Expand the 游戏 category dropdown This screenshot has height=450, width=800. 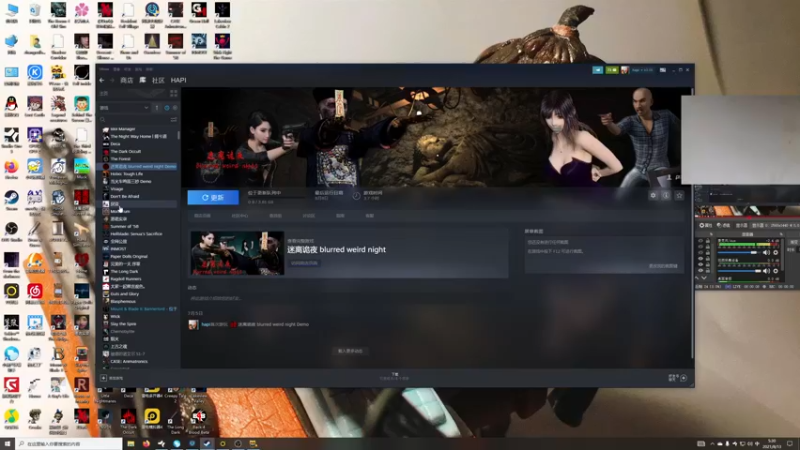[124, 108]
